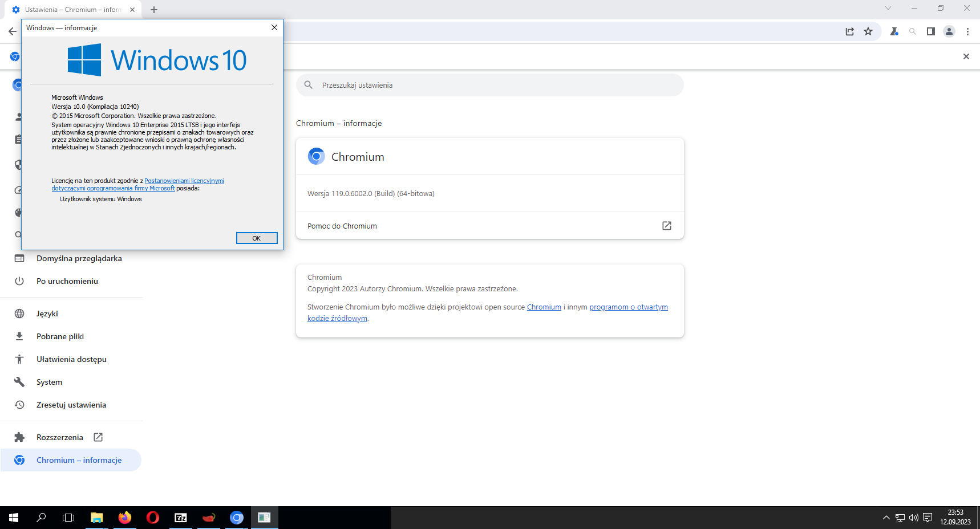Open the profile avatar menu
Image resolution: width=980 pixels, height=529 pixels.
pyautogui.click(x=949, y=31)
